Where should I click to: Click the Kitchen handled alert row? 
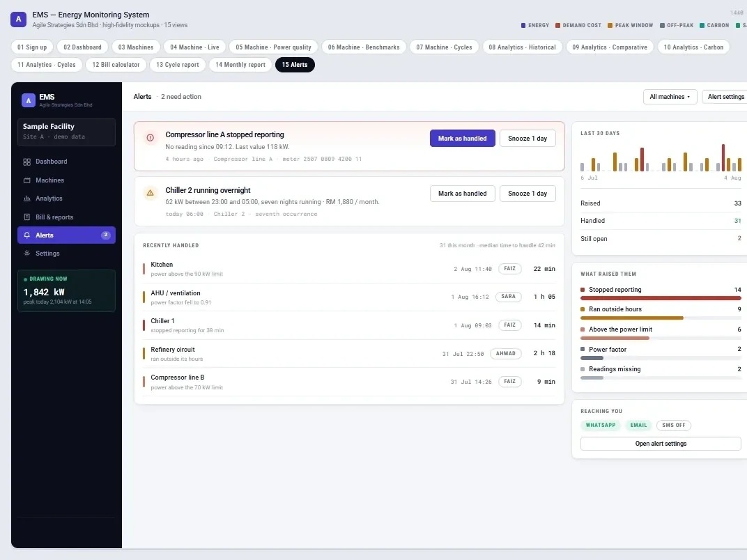[x=349, y=269]
